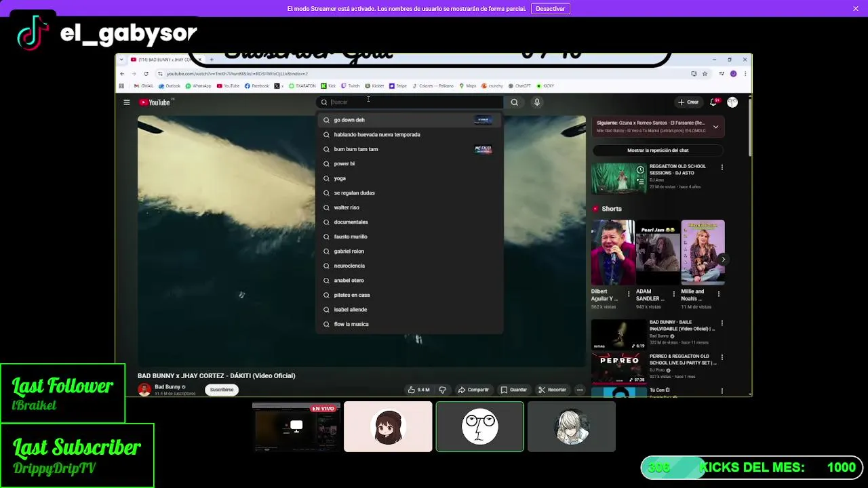Click the magnifier search submit button
The width and height of the screenshot is (868, 488).
515,102
